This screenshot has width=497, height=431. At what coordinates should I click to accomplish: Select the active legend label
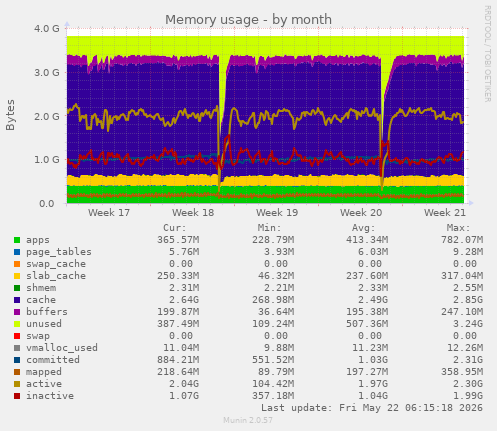[x=44, y=384]
